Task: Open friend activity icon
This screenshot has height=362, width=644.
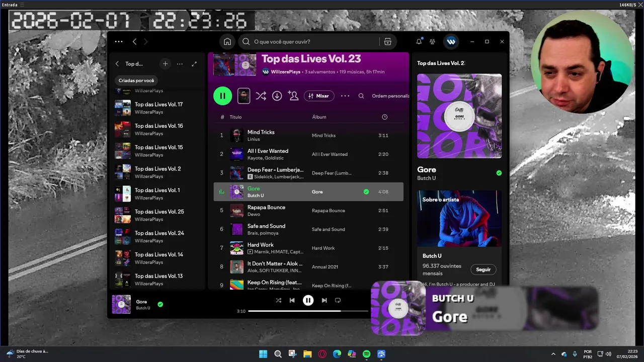Action: point(432,42)
